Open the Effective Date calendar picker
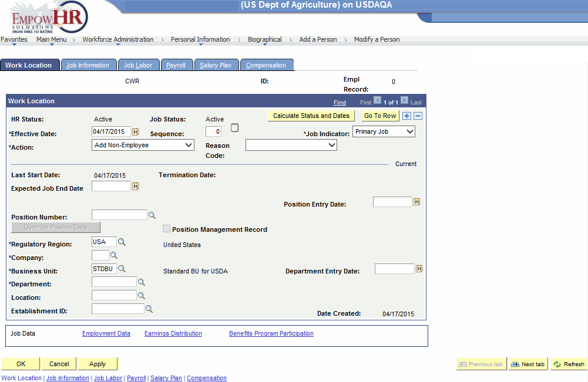 pos(135,132)
